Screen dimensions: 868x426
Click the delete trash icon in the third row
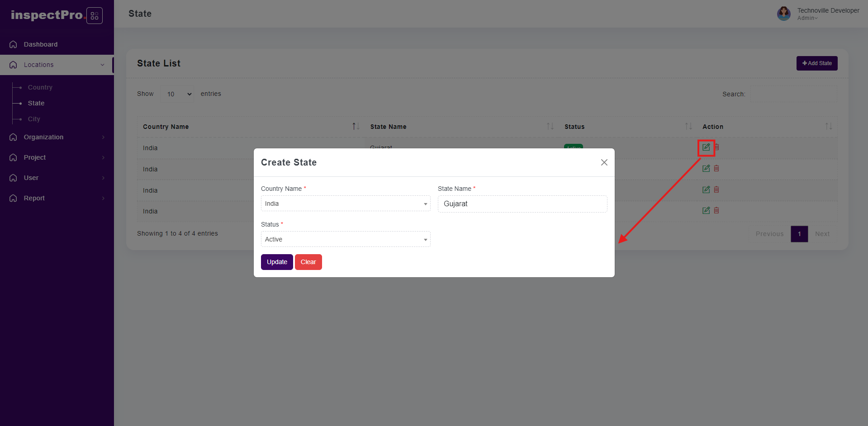(x=716, y=189)
